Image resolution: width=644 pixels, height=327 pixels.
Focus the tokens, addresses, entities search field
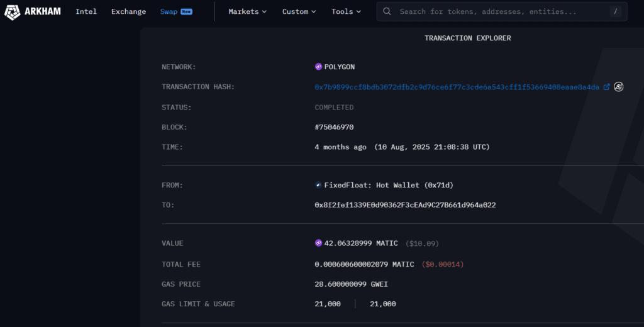502,11
